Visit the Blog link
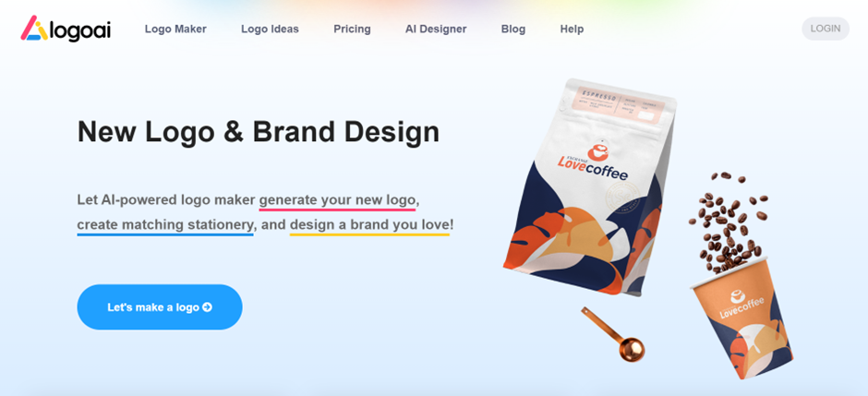This screenshot has width=868, height=396. (513, 29)
